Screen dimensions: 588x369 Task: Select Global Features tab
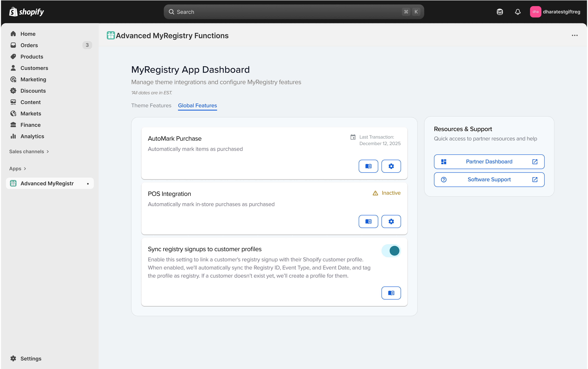(197, 105)
